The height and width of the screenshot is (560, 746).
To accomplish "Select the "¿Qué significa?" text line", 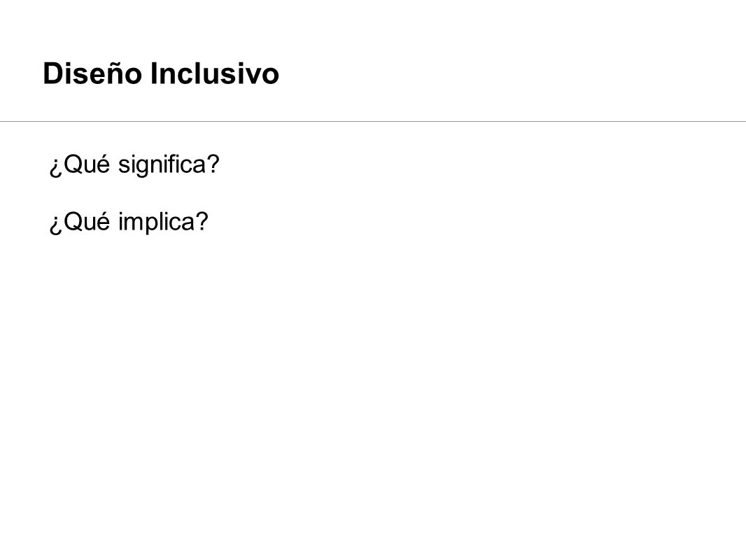I will click(134, 164).
